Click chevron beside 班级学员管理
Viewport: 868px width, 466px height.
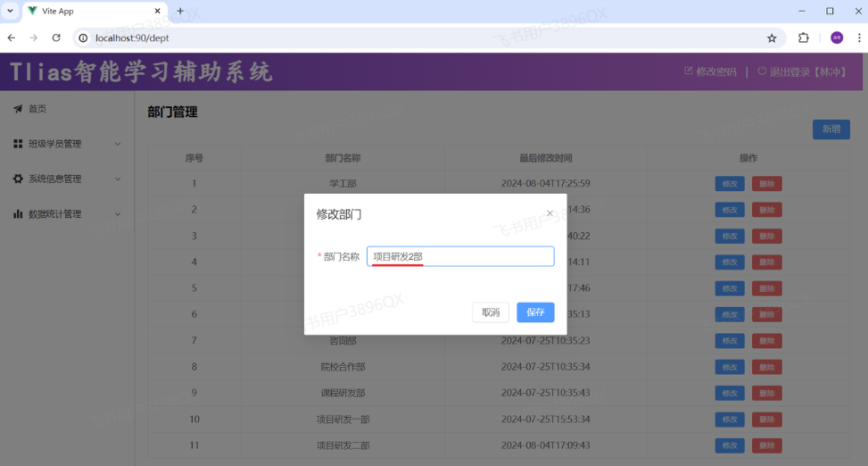118,144
